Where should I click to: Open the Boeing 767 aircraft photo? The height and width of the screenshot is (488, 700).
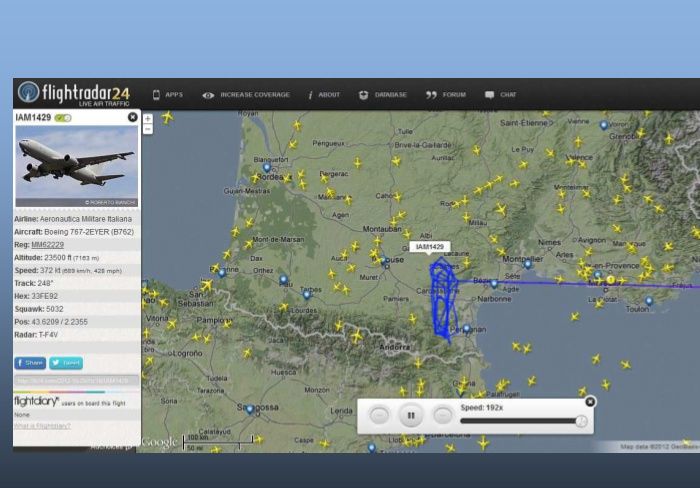pyautogui.click(x=77, y=166)
